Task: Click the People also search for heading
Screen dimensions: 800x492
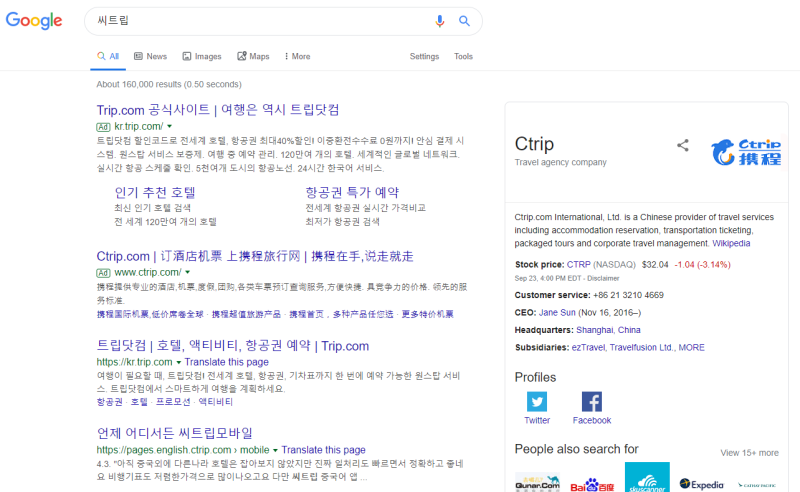Action: tap(576, 449)
